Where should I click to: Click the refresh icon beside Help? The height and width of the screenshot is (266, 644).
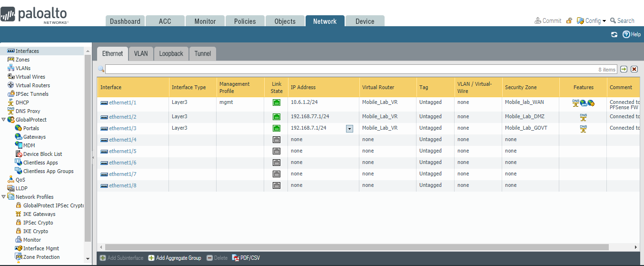(x=614, y=34)
